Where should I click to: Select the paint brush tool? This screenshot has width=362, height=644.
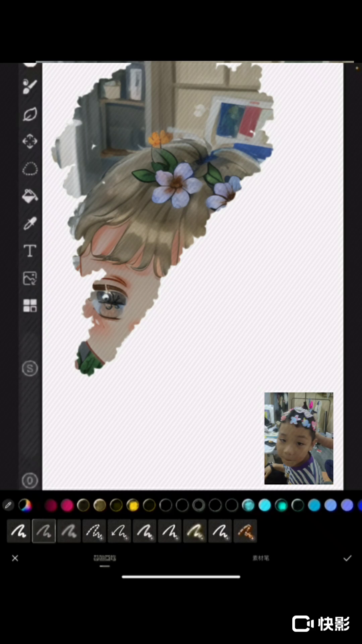[30, 87]
